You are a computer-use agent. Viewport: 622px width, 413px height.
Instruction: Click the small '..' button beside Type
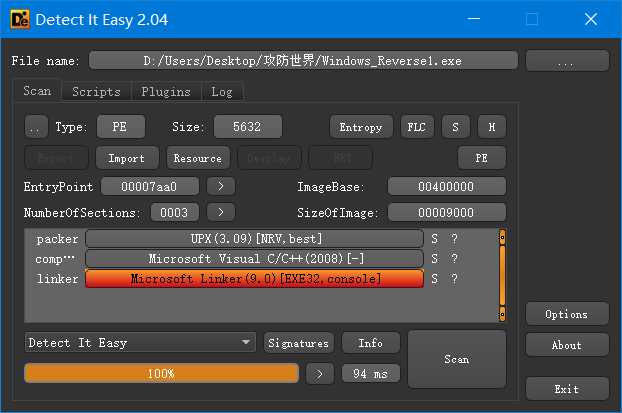(x=36, y=127)
